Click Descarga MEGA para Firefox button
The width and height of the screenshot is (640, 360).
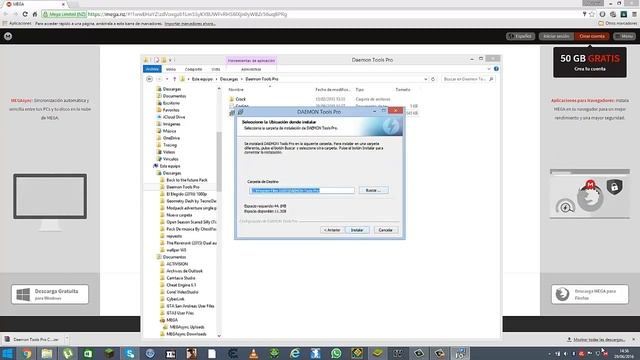pos(590,294)
